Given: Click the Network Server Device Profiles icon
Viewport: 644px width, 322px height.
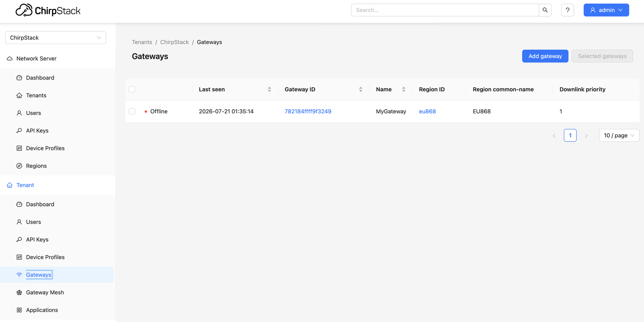Looking at the screenshot, I should click(19, 148).
